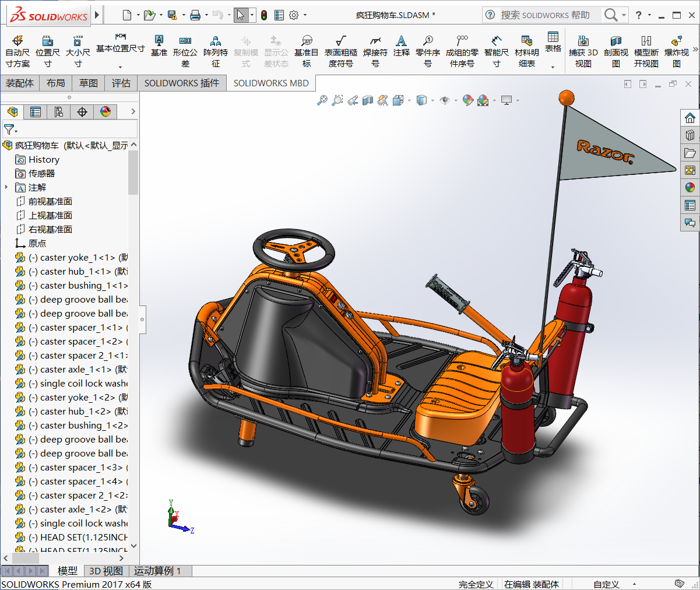Screen dimensions: 700x590
Task: Expand the display pane arrow beside manager tabs
Action: [133, 111]
